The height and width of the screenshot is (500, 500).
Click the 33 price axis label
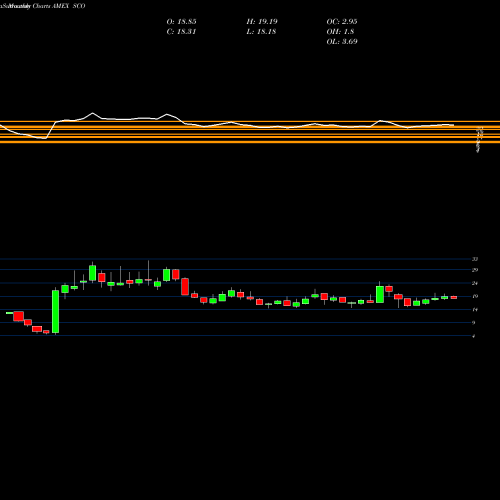coord(475,259)
